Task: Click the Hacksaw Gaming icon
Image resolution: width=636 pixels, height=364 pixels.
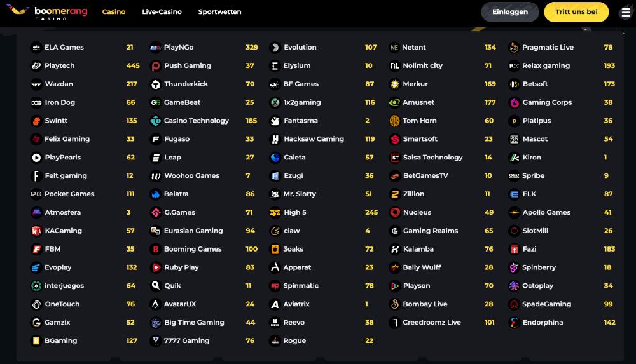Action: coord(275,139)
